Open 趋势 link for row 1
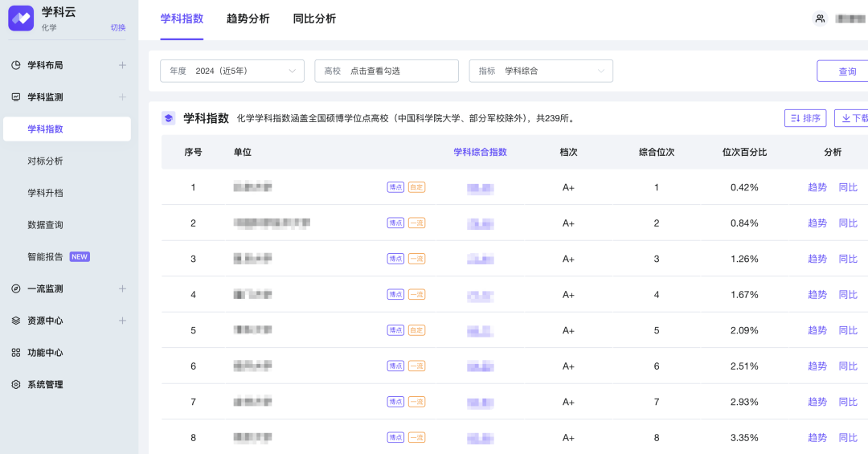 coord(817,187)
